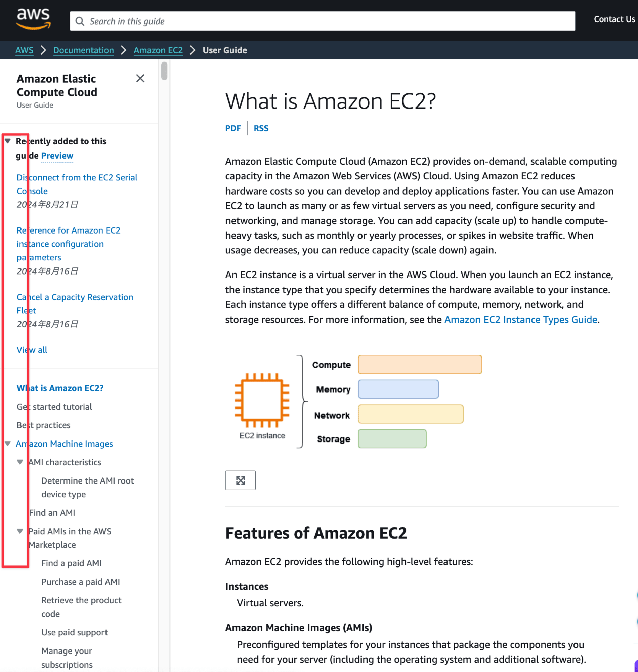Open the Contact Us link
This screenshot has height=672, width=638.
[x=614, y=19]
